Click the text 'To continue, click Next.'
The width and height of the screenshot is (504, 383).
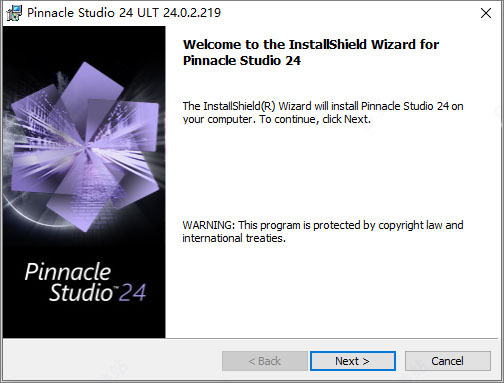click(315, 119)
